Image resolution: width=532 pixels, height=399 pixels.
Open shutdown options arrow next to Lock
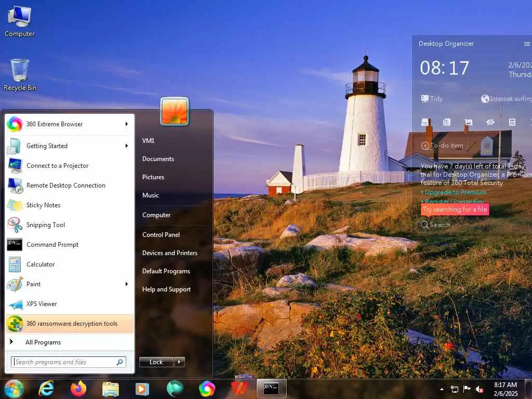[179, 362]
